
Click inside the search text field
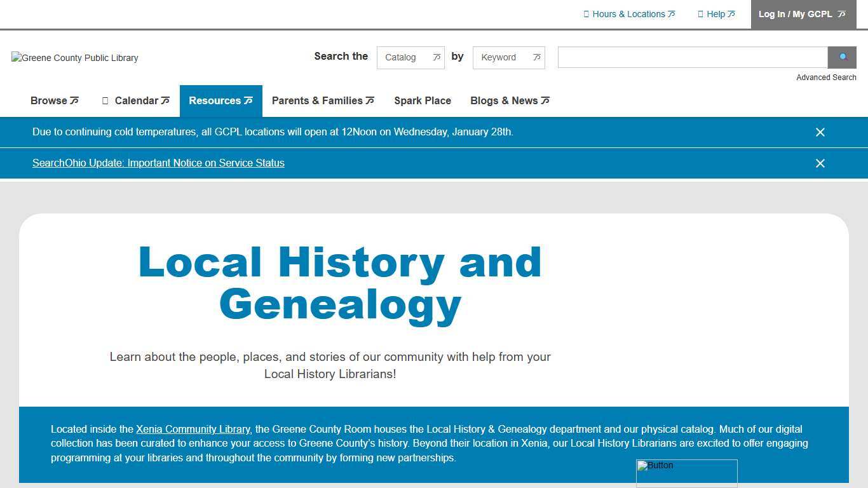click(x=692, y=57)
